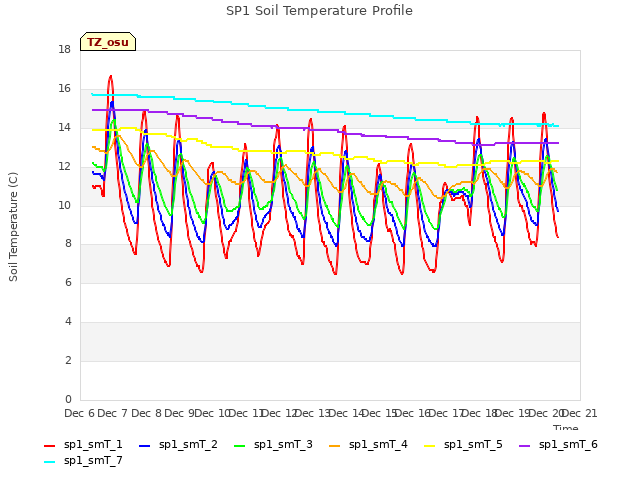
Task: Click the Soil Temperature (C) axis label
Action: click(13, 227)
